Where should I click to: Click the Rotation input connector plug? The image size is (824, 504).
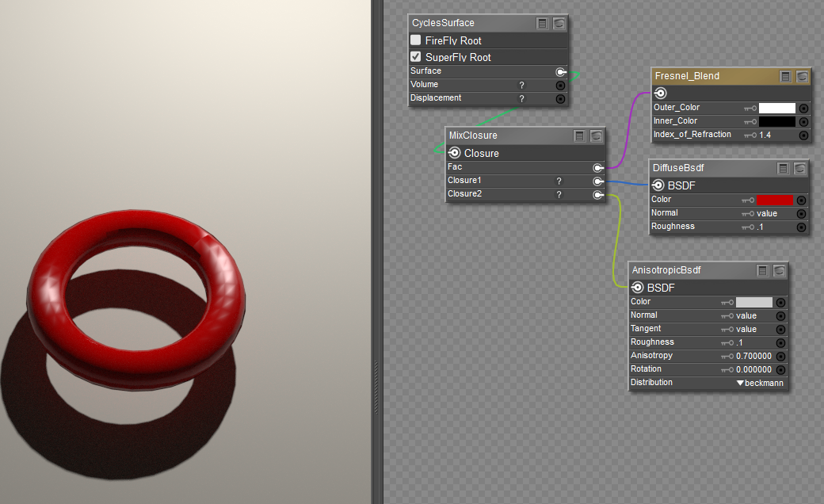pos(781,370)
